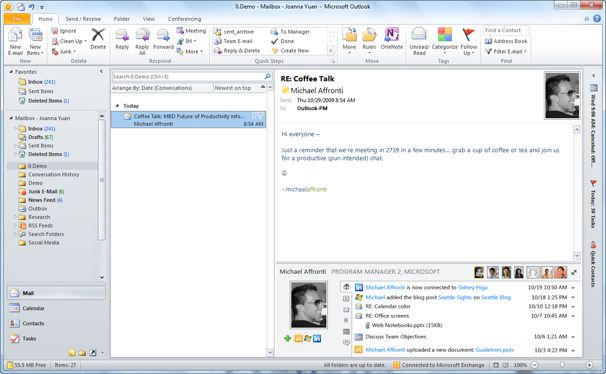Open the Follow Up flag menu
Screen dimensions: 606x374
click(x=469, y=42)
